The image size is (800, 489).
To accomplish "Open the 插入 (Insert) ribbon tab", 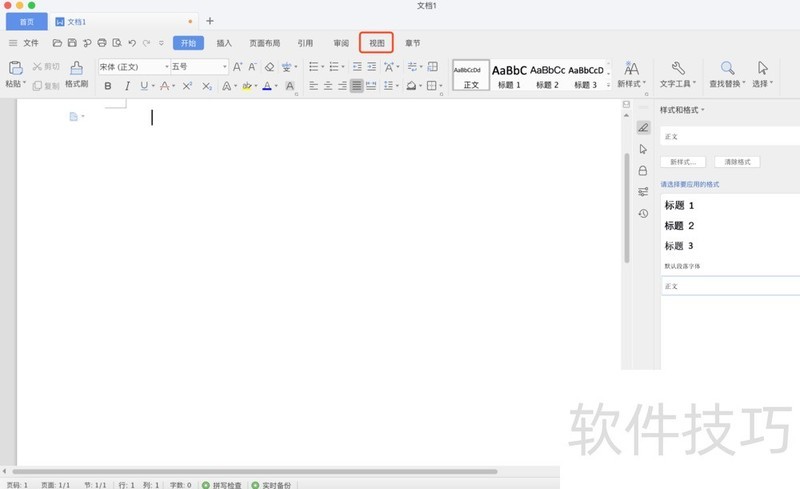I will click(224, 43).
